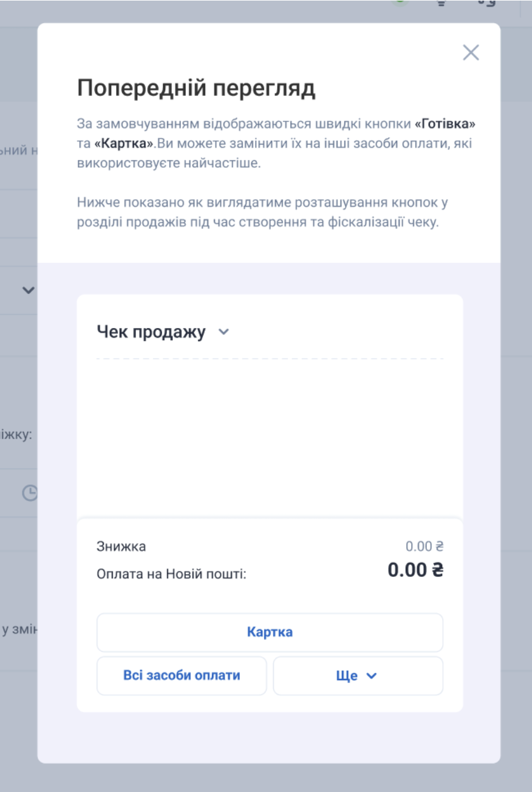The height and width of the screenshot is (792, 532).
Task: Click the partially hidden «іжку:» background label
Action: coord(16,435)
